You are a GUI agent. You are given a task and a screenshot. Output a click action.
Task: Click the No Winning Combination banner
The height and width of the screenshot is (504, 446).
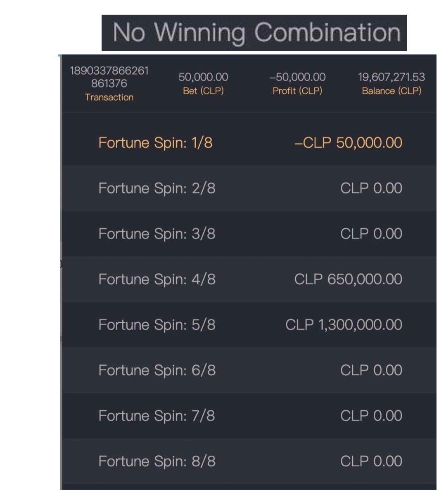click(x=254, y=33)
